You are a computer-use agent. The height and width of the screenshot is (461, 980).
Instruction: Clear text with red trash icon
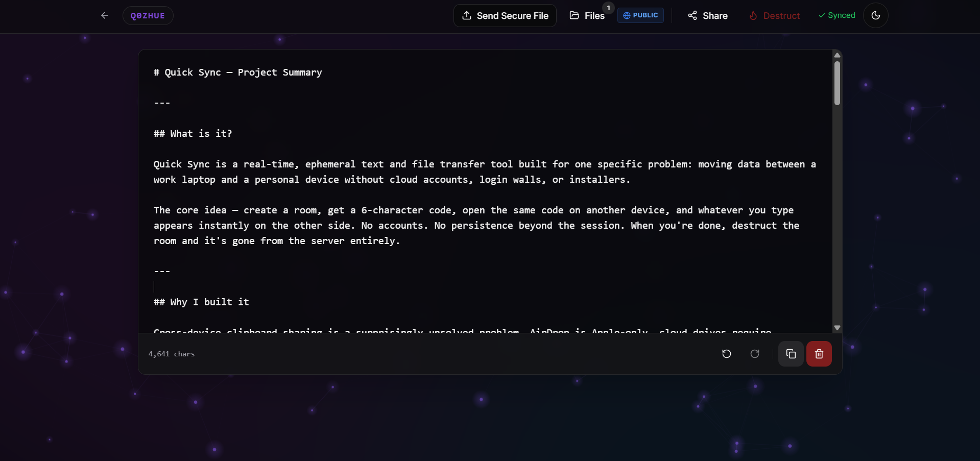tap(819, 354)
